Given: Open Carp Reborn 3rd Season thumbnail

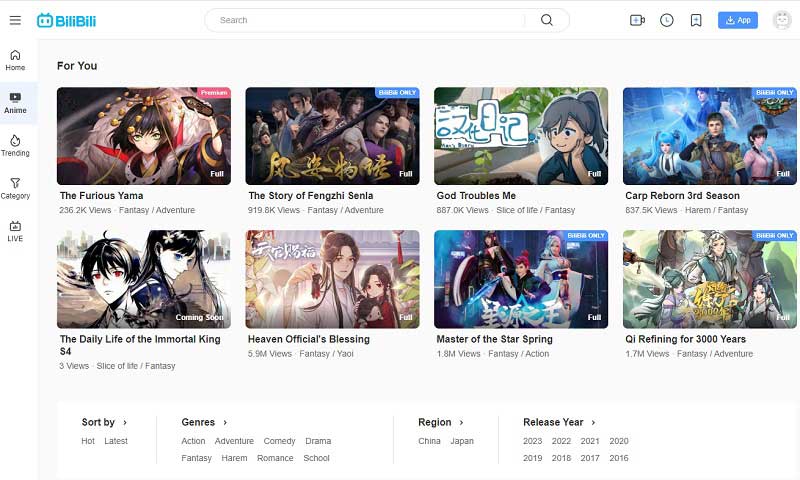Looking at the screenshot, I should tap(710, 136).
